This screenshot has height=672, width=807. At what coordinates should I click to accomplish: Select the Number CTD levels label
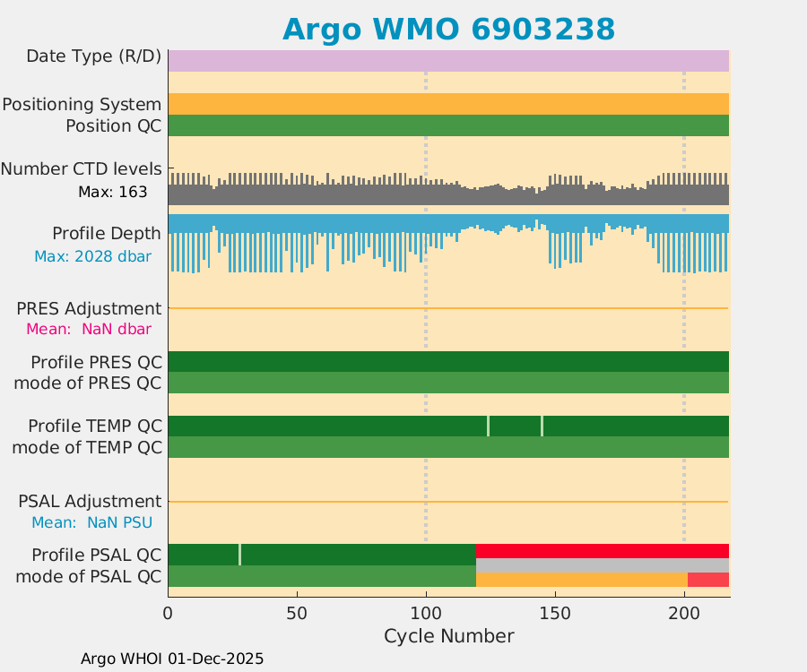81,168
